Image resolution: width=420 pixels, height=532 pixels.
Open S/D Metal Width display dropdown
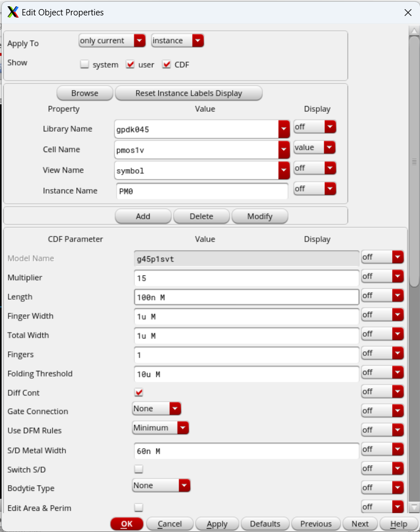point(382,449)
